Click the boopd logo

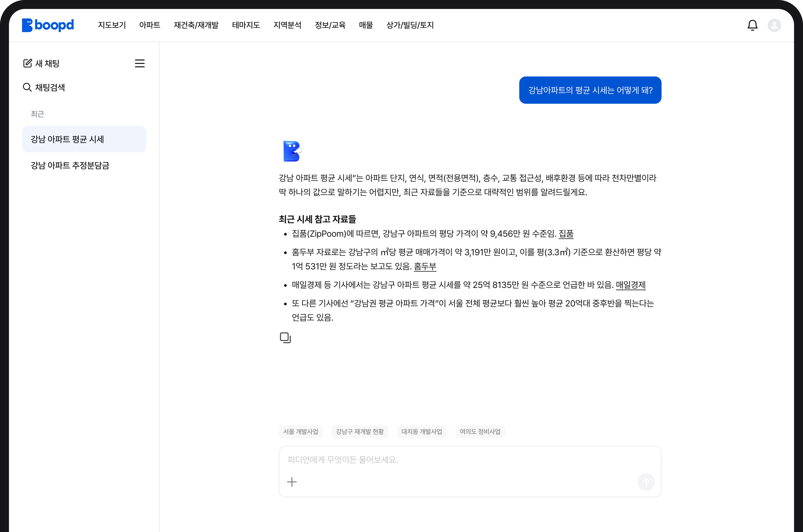click(48, 25)
